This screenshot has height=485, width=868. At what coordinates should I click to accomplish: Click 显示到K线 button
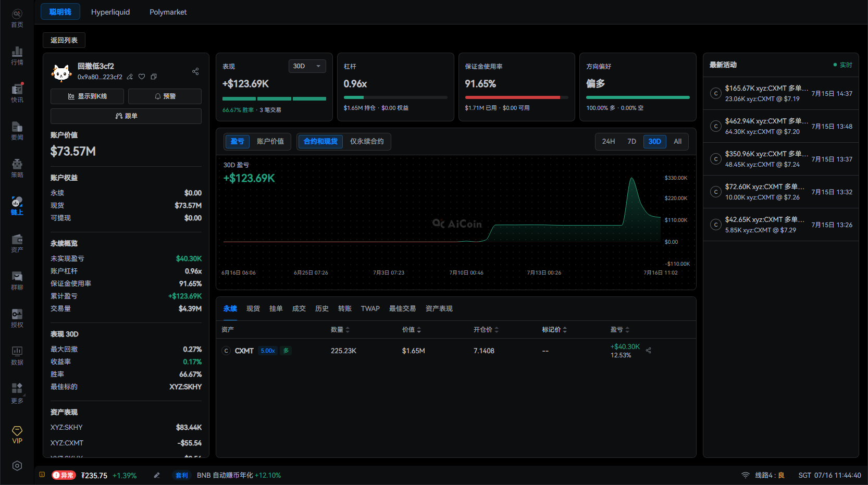click(87, 96)
